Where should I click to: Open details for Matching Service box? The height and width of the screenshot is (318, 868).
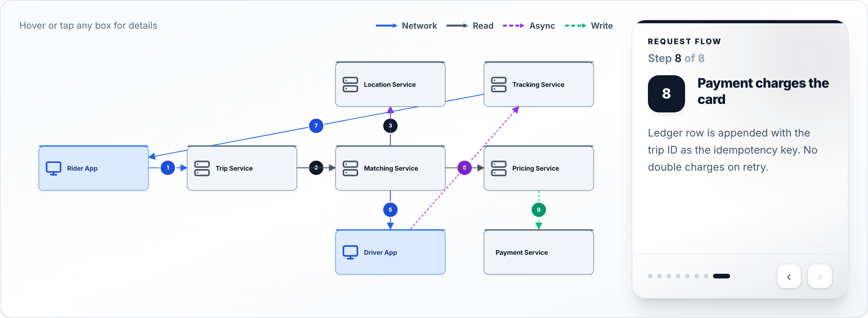coord(390,168)
